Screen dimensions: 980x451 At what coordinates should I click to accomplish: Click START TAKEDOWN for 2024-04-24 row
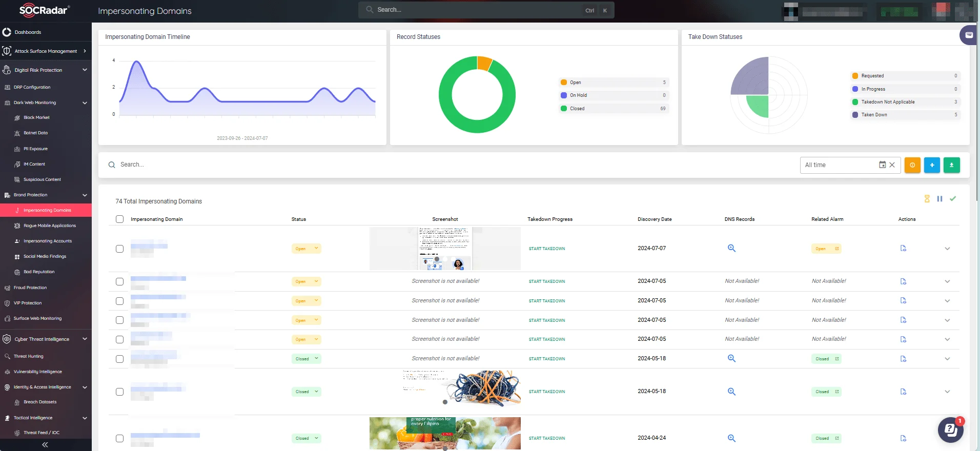(x=547, y=438)
